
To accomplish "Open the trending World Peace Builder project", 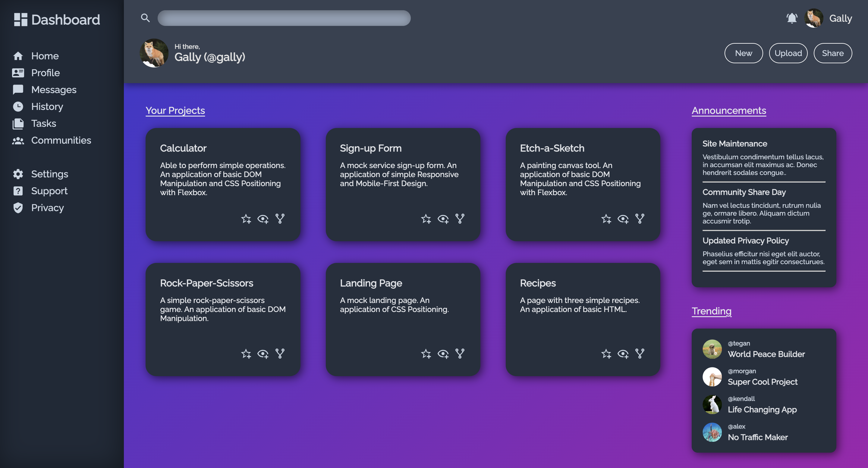I will point(766,354).
